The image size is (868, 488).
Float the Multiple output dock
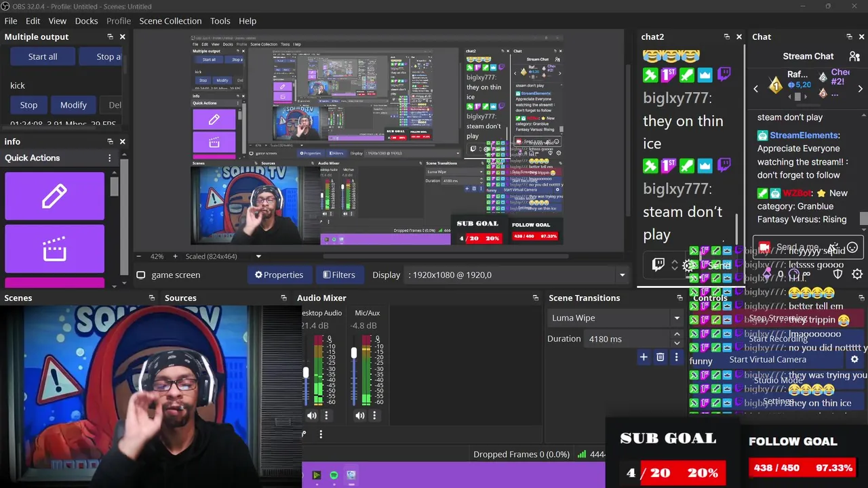click(x=110, y=37)
